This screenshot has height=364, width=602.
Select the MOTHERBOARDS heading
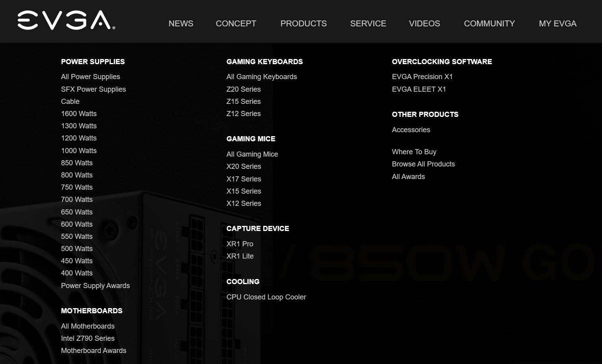(92, 311)
